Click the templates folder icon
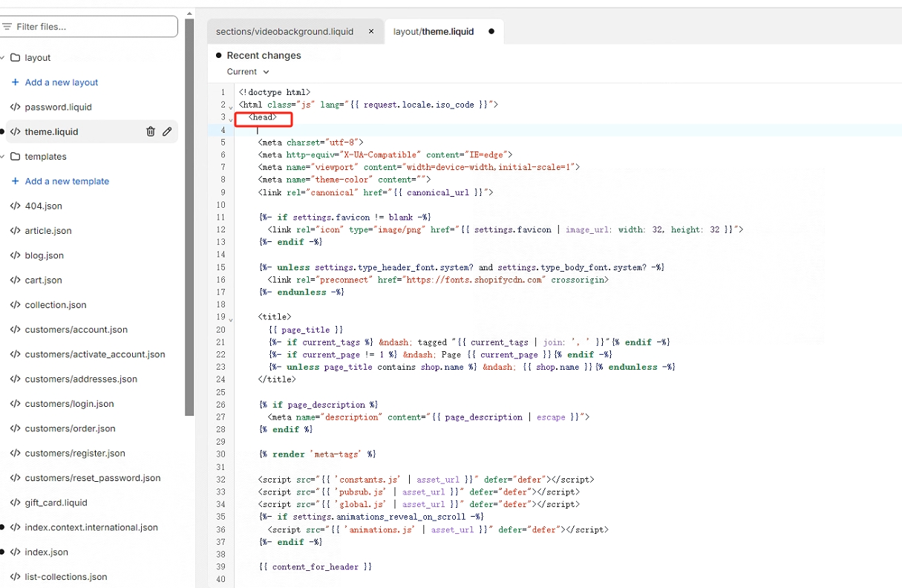This screenshot has width=902, height=588. pyautogui.click(x=15, y=157)
